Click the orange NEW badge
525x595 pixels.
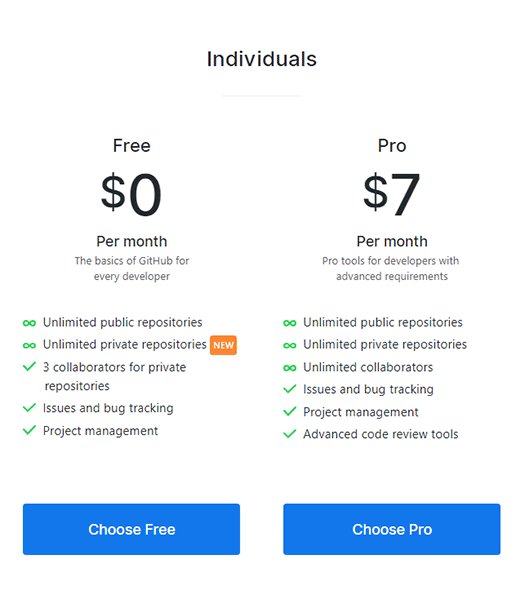coord(223,345)
